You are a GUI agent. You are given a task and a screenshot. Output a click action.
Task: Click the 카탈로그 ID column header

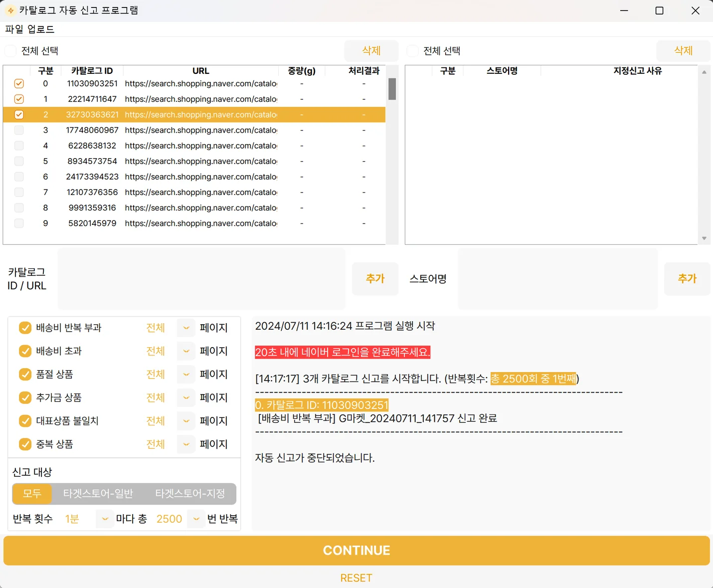pyautogui.click(x=92, y=71)
